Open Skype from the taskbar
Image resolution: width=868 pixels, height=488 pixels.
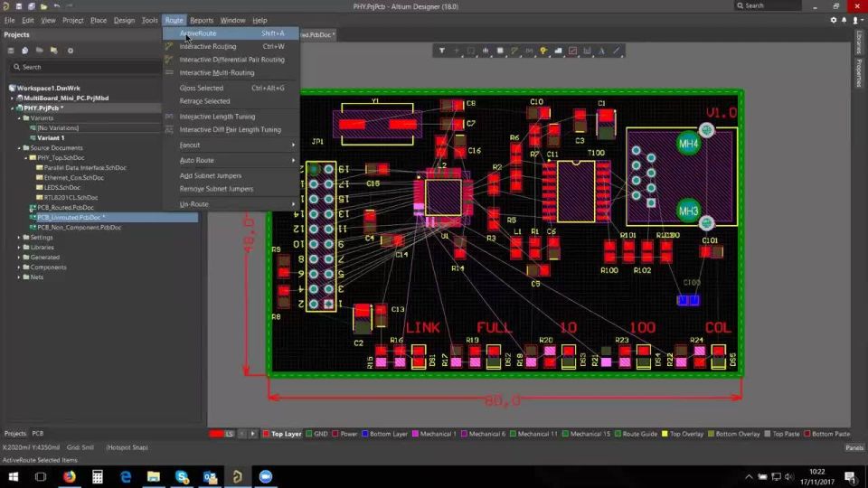point(182,476)
